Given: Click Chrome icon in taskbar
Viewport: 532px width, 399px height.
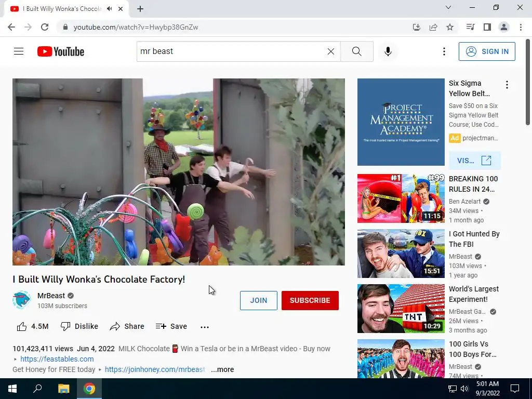Looking at the screenshot, I should [x=89, y=389].
